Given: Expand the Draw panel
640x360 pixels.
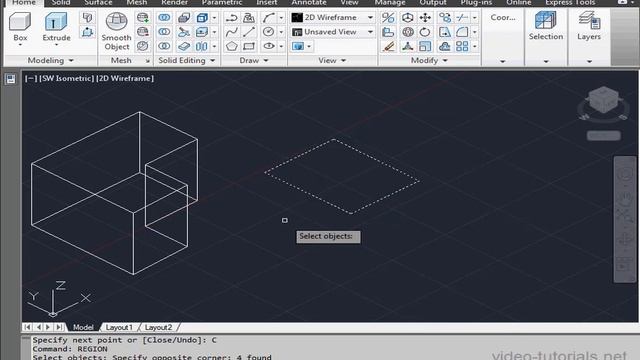Looking at the screenshot, I should pos(254,60).
